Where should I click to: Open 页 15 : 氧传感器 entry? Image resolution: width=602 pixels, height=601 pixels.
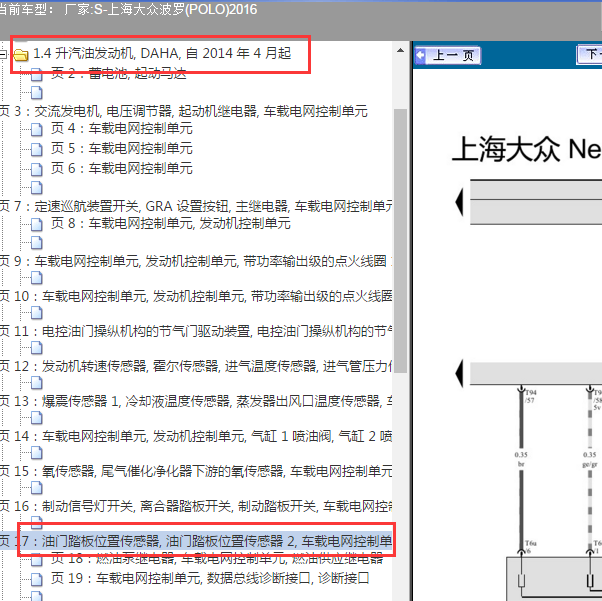(x=196, y=471)
